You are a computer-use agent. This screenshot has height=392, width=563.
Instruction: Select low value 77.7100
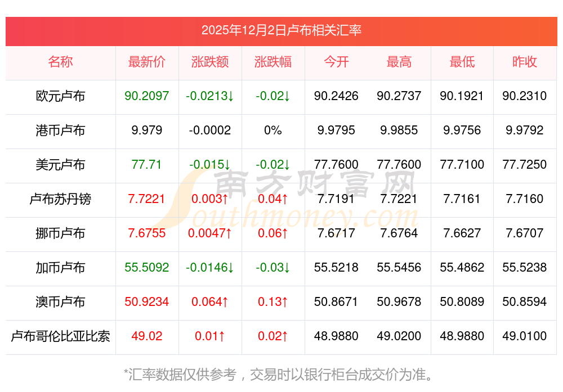pyautogui.click(x=462, y=165)
